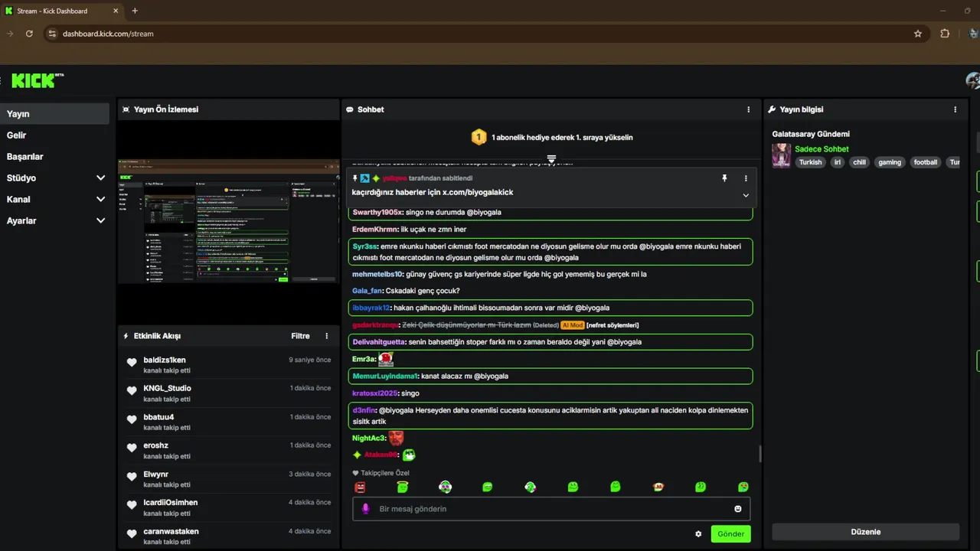Image resolution: width=980 pixels, height=551 pixels.
Task: Click username mehmetelbs10 in chat
Action: (377, 274)
